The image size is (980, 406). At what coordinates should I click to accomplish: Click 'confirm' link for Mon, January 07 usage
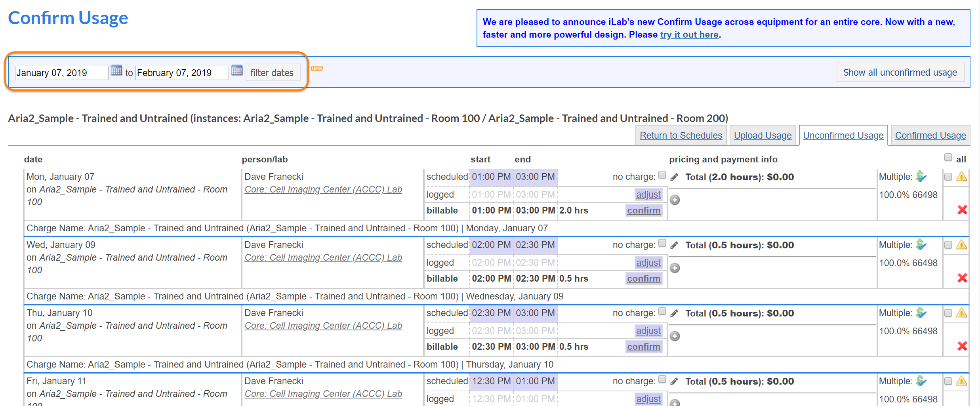[643, 211]
